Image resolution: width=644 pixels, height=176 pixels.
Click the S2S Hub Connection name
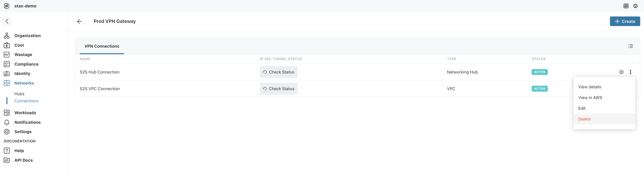99,72
